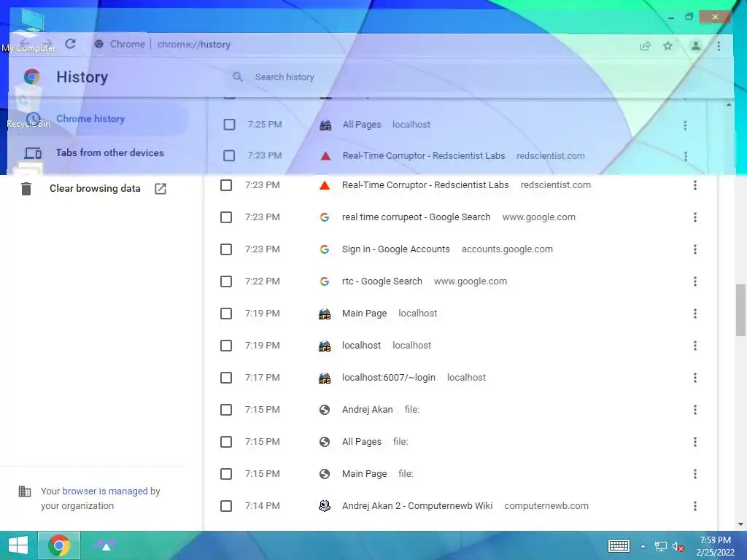The image size is (747, 560).
Task: Select checkbox for 7:19 PM Main Page
Action: [226, 314]
